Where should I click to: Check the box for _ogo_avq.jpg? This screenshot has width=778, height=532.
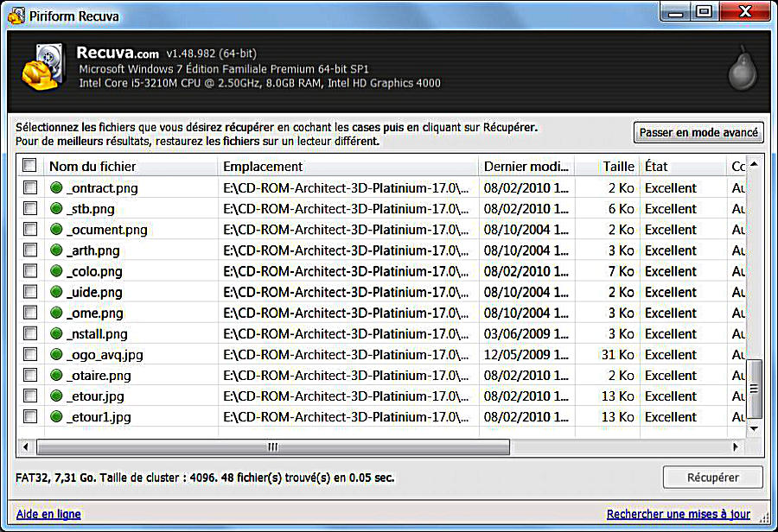[x=30, y=354]
